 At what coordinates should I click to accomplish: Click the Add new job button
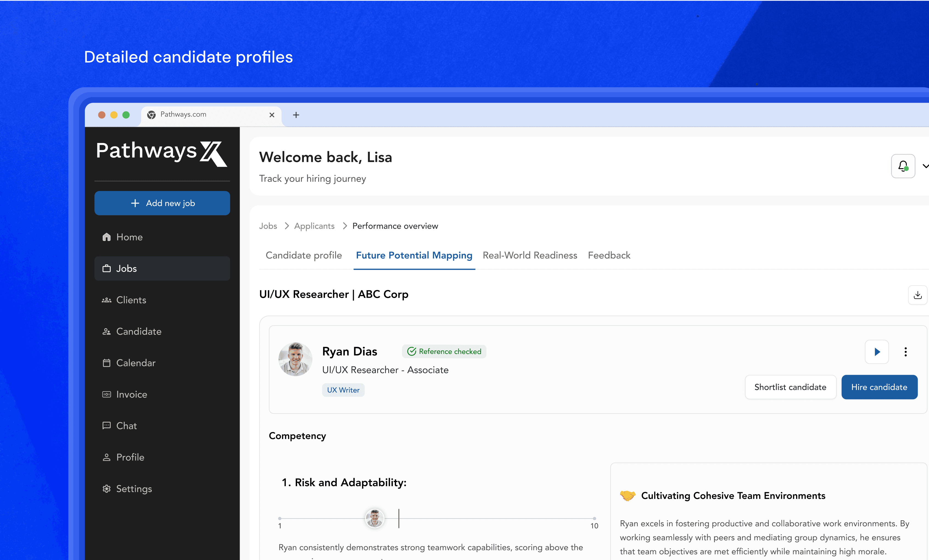click(x=162, y=203)
